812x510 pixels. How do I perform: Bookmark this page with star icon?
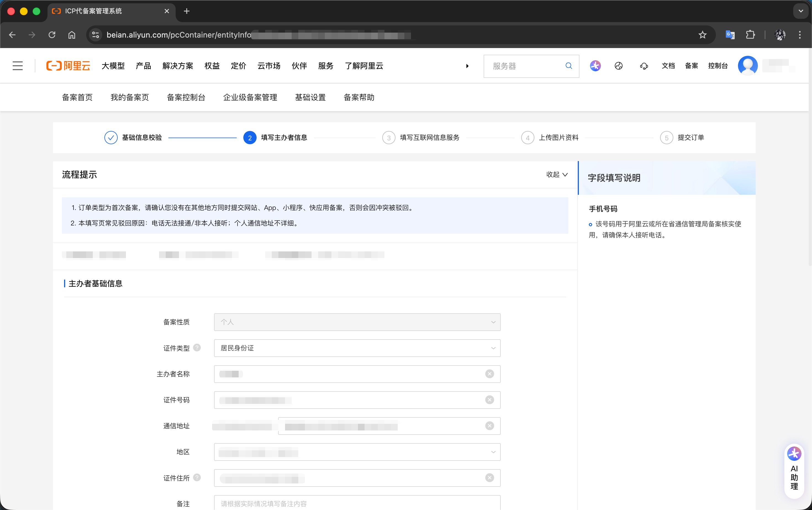pyautogui.click(x=702, y=35)
